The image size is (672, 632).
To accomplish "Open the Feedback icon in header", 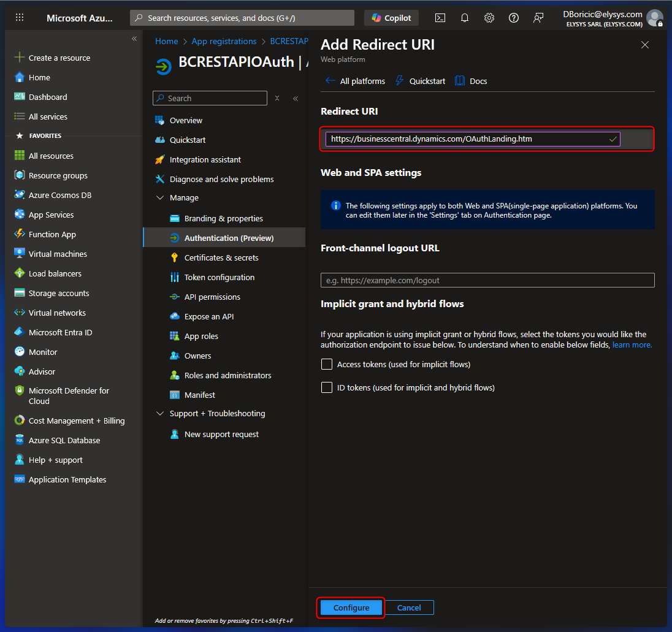I will tap(538, 18).
